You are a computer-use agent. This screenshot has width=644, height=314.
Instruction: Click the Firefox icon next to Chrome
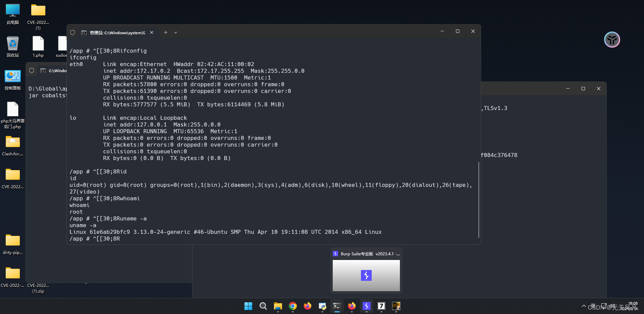[308, 306]
